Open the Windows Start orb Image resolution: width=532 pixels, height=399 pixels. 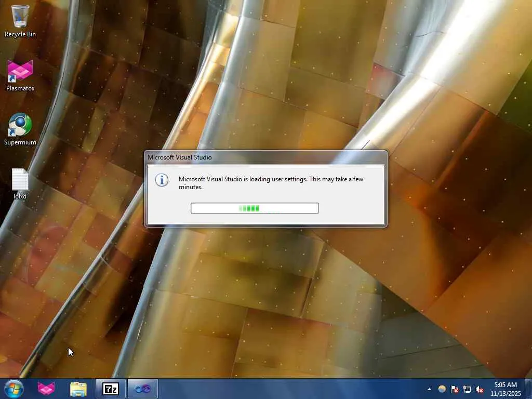[x=14, y=389]
